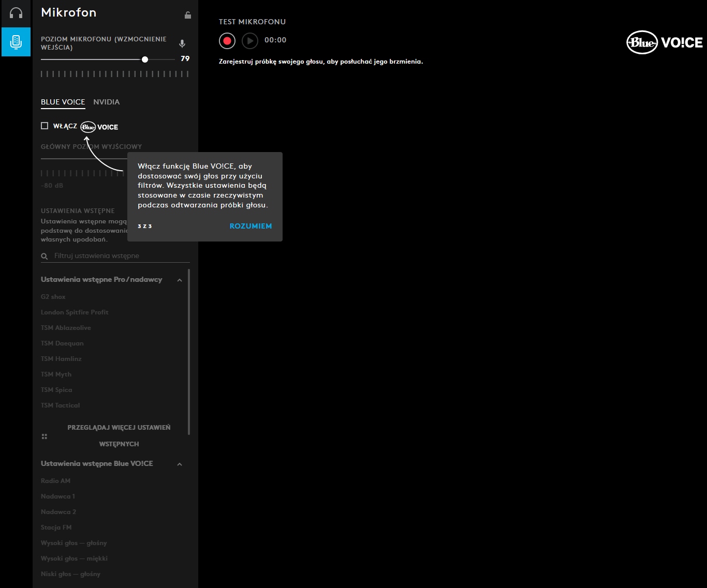Click the presets list scrollbar
This screenshot has height=588, width=707.
[189, 352]
